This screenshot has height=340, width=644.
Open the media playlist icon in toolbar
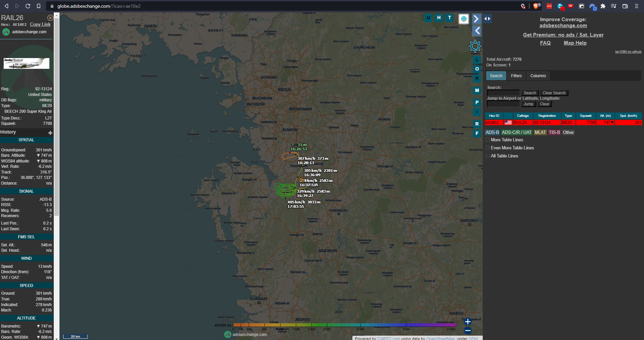point(613,6)
